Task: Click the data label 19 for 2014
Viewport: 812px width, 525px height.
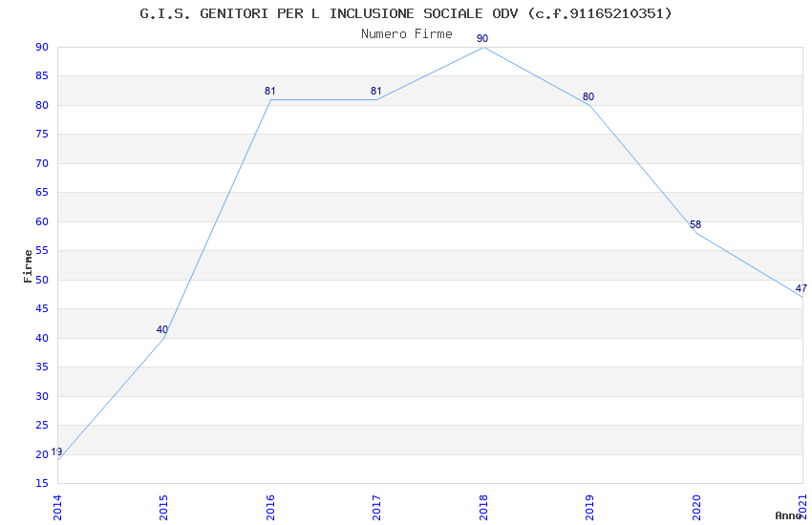Action: [57, 452]
